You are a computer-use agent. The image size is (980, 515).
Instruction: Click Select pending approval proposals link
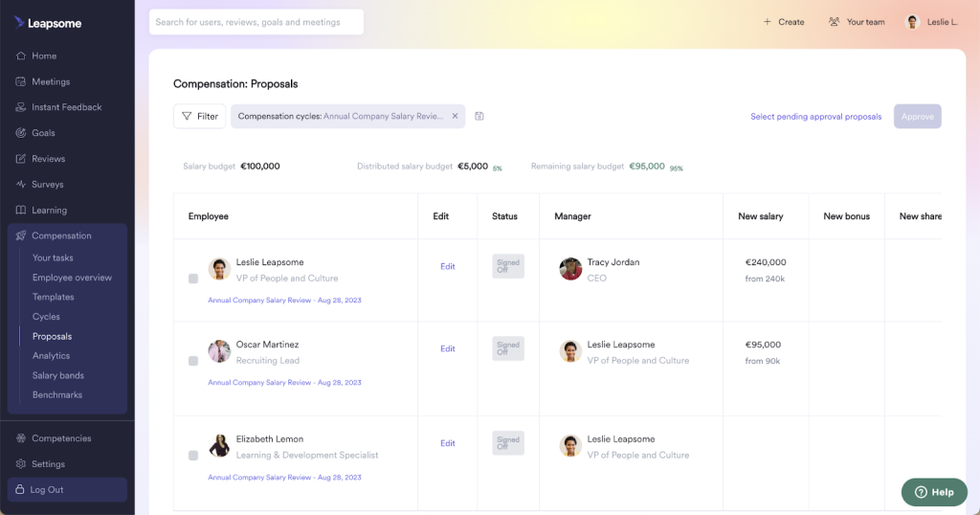click(815, 117)
